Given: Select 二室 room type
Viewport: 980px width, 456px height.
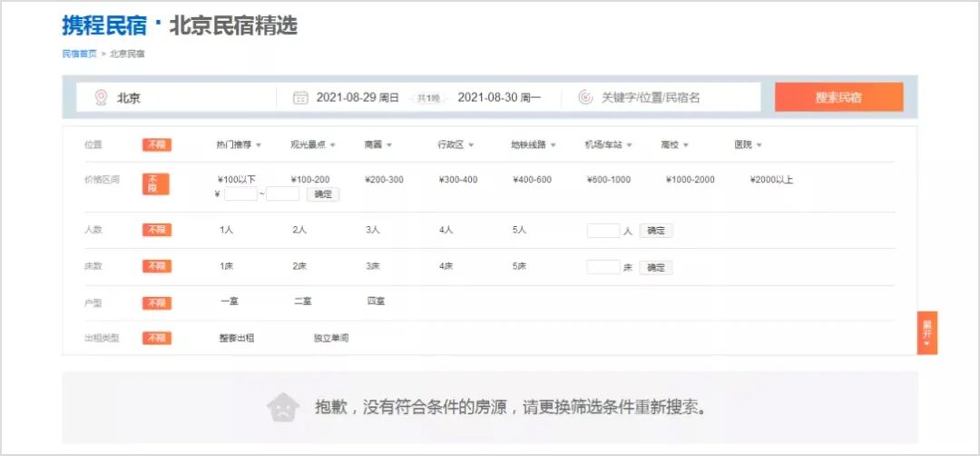Looking at the screenshot, I should [x=302, y=302].
